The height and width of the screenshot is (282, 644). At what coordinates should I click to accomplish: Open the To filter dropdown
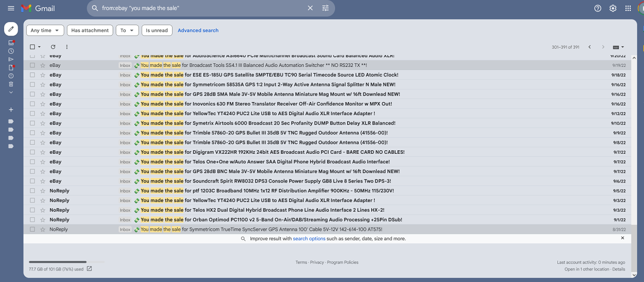click(127, 30)
